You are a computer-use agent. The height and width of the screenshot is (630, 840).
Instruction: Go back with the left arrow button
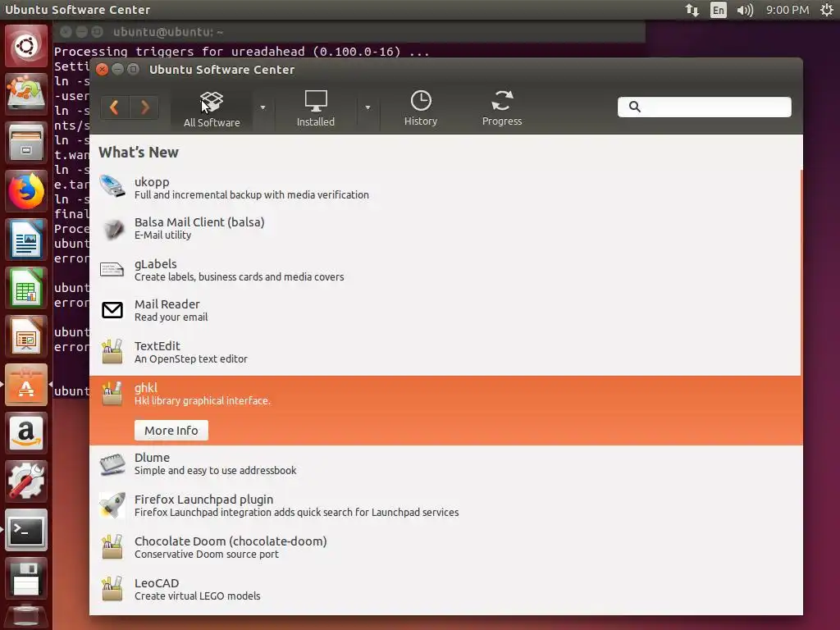tap(114, 107)
